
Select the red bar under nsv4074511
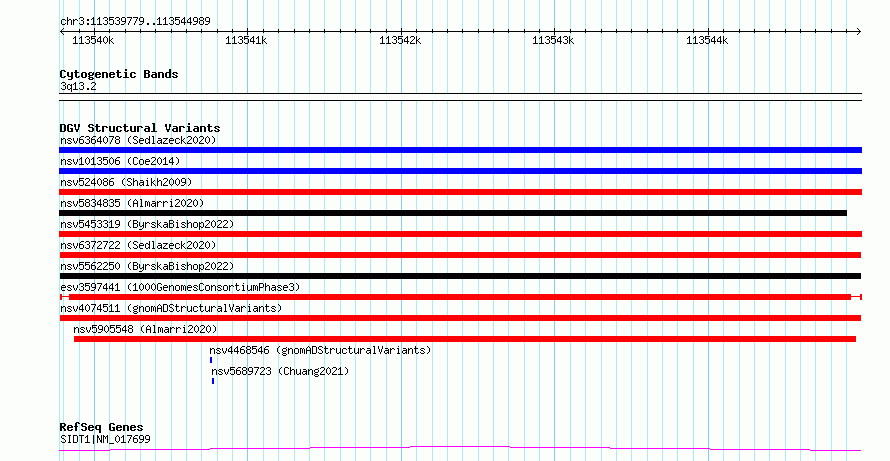460,318
